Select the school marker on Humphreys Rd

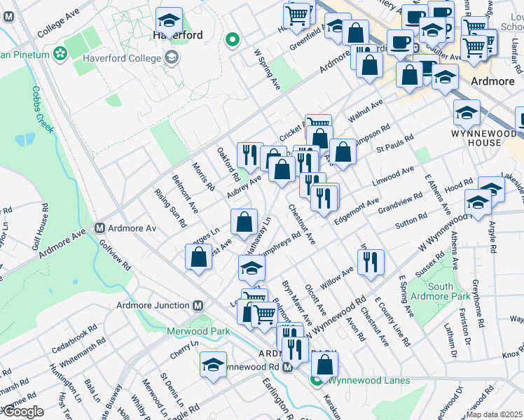pyautogui.click(x=251, y=269)
